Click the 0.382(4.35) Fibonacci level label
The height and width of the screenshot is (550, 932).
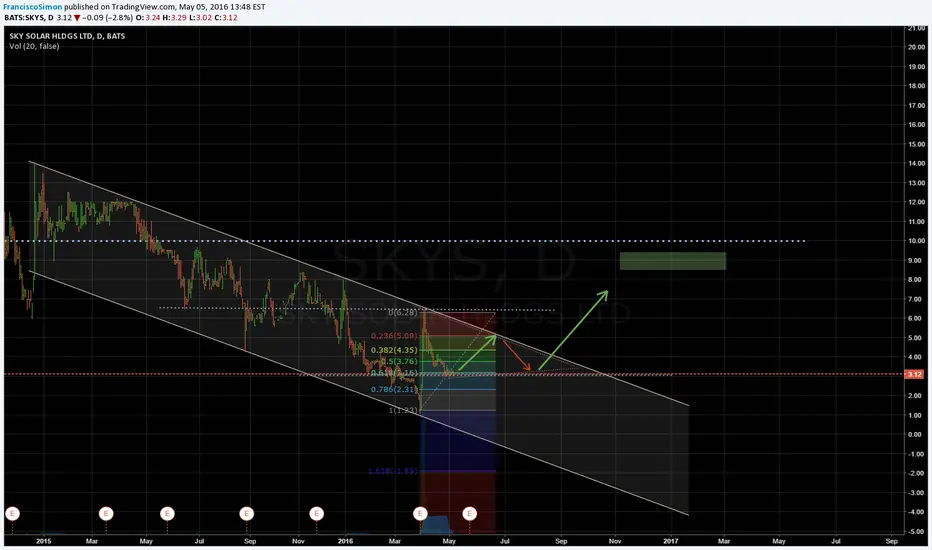(x=394, y=350)
